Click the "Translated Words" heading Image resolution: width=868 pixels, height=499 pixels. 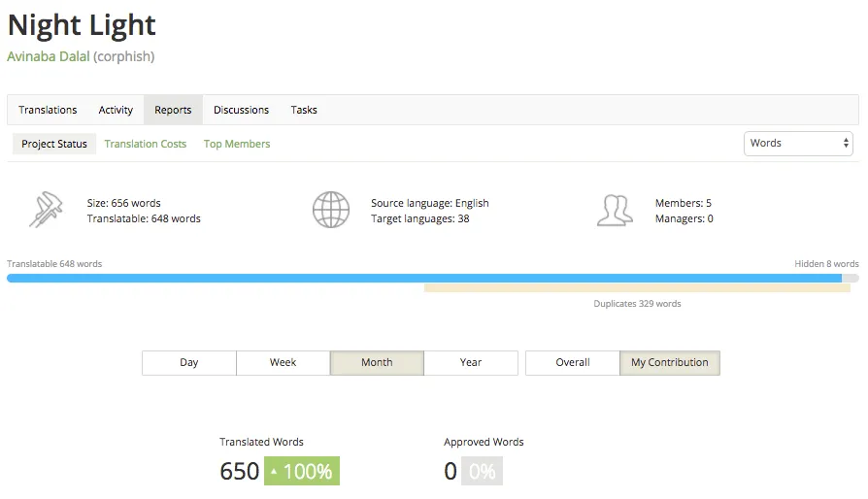[x=261, y=442]
